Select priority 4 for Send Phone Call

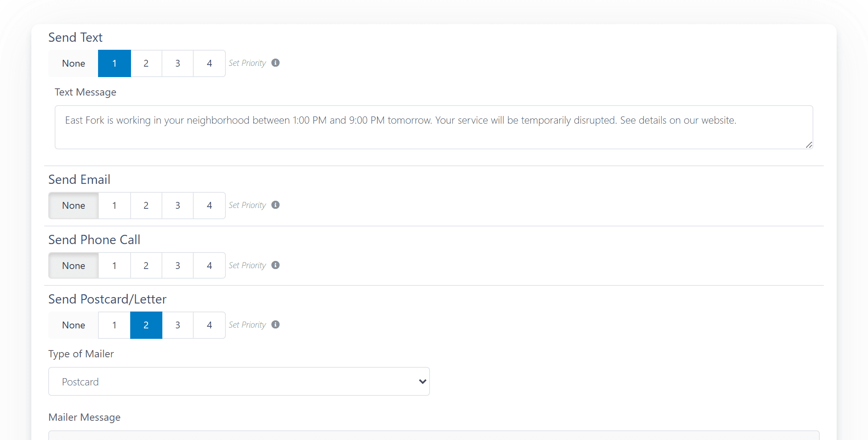tap(209, 266)
